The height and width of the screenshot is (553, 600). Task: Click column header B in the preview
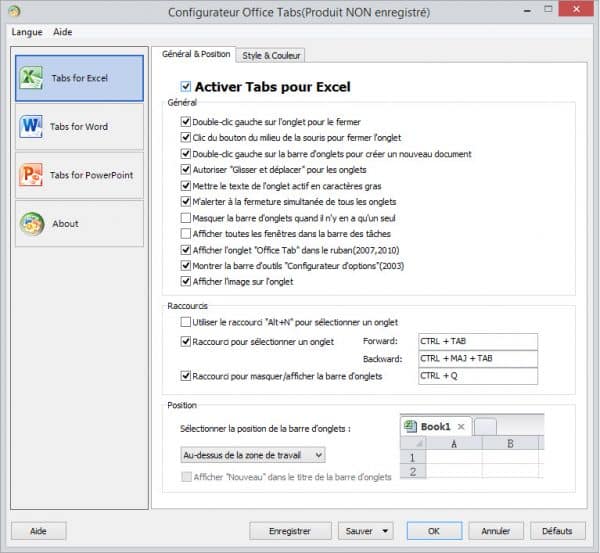[x=510, y=444]
